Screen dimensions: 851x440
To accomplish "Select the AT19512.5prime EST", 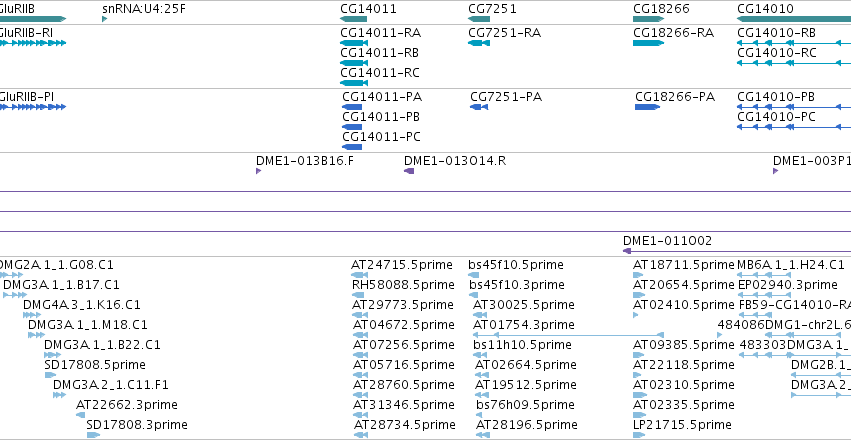I will point(480,395).
